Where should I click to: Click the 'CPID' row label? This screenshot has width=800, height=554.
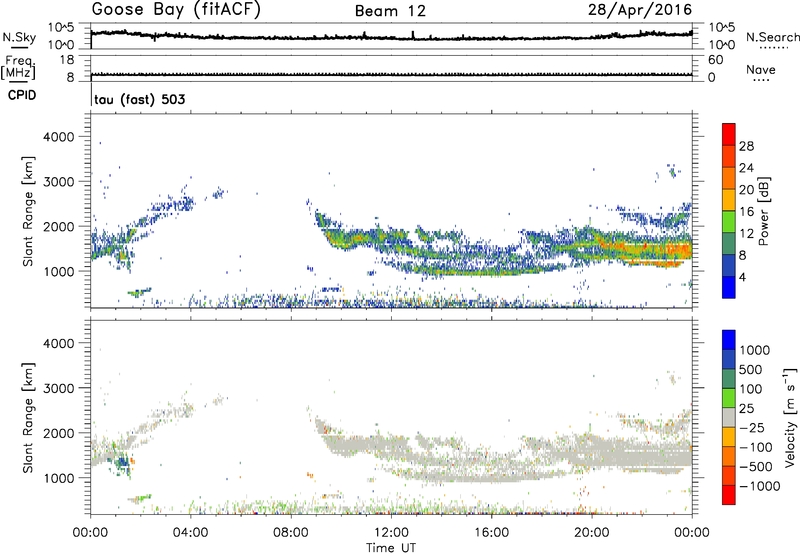(x=22, y=95)
